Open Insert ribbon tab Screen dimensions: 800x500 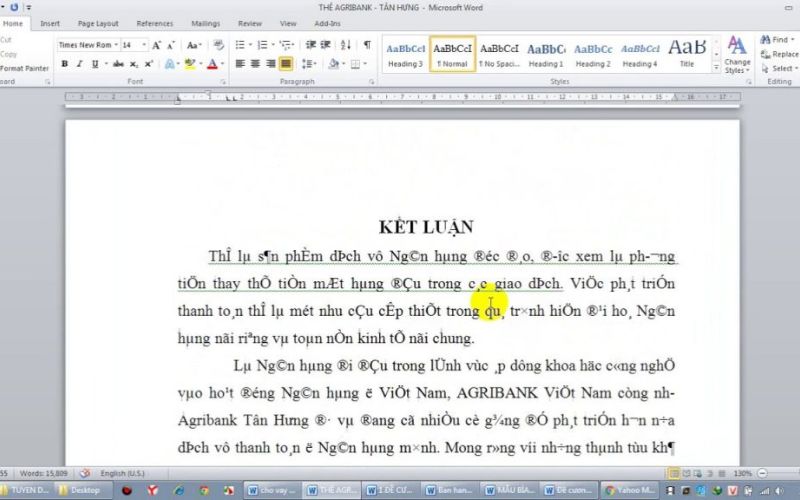click(x=50, y=23)
